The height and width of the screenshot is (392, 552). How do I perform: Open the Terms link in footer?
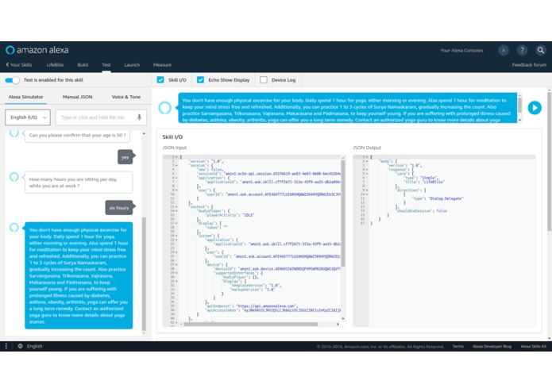click(x=458, y=346)
